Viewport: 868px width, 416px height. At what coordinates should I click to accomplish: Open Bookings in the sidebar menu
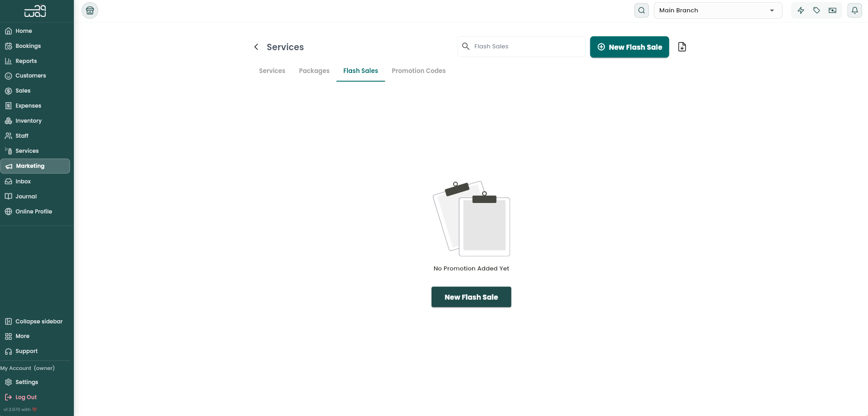pos(28,46)
